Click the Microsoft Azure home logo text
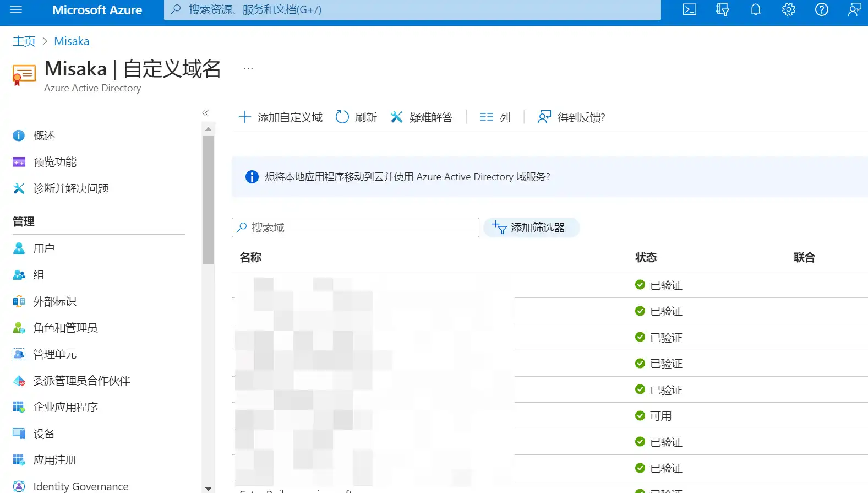Viewport: 868px width, 493px height. tap(97, 10)
